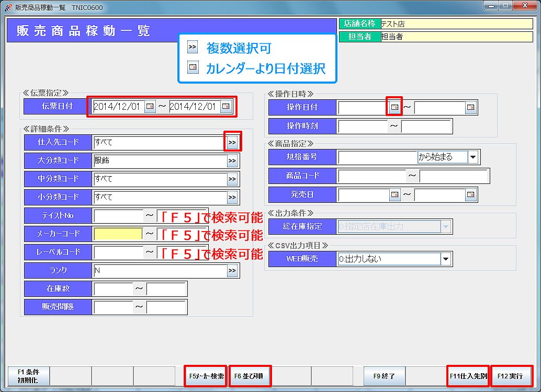Screen dimensions: 541x392
Task: Click the F12 実行 button
Action: click(511, 376)
